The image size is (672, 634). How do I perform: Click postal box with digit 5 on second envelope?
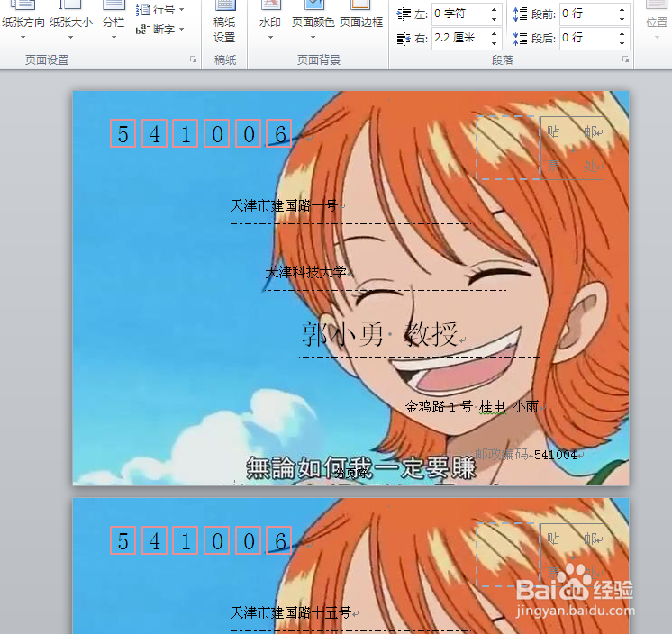point(123,540)
